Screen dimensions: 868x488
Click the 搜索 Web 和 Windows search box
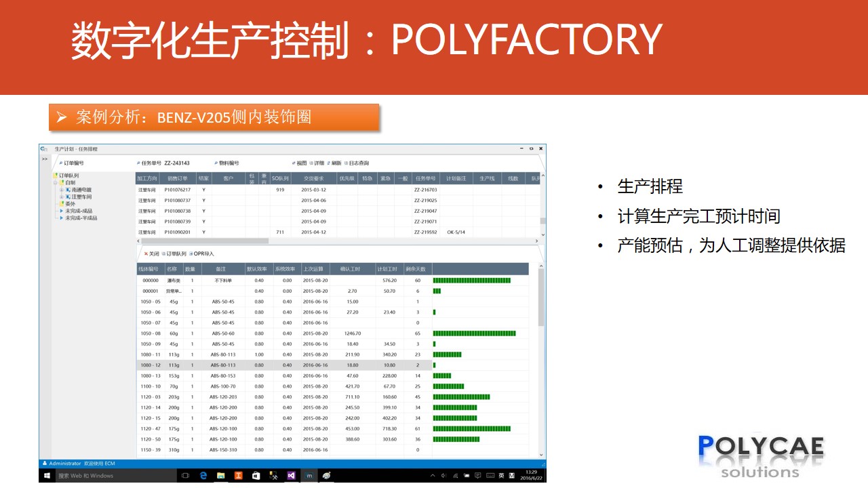(115, 476)
